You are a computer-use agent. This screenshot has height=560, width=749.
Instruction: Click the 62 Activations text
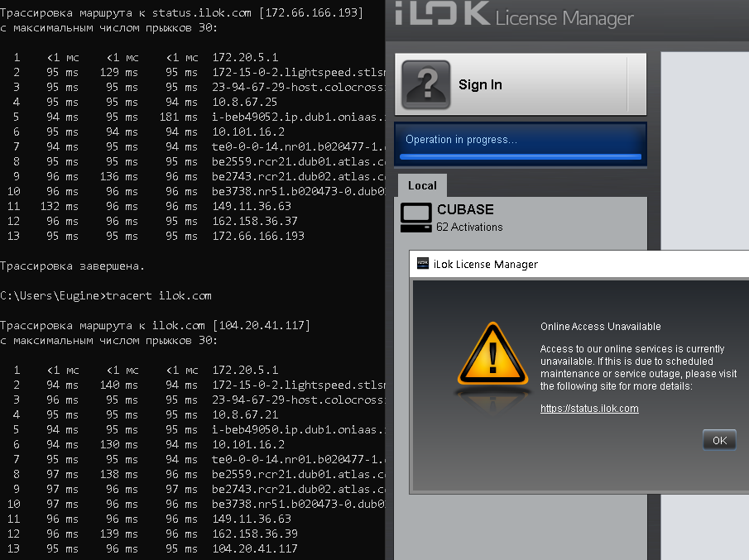point(469,227)
